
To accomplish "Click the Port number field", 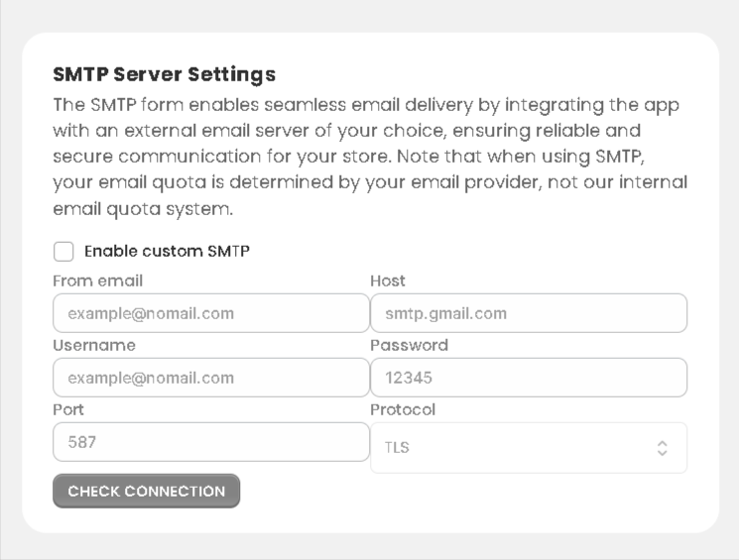I will [210, 442].
